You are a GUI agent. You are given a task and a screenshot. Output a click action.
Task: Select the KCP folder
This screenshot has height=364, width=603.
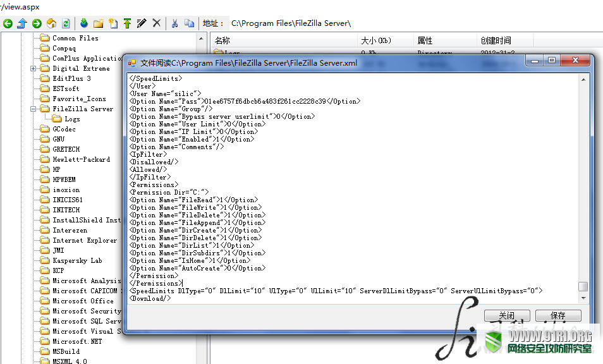58,270
